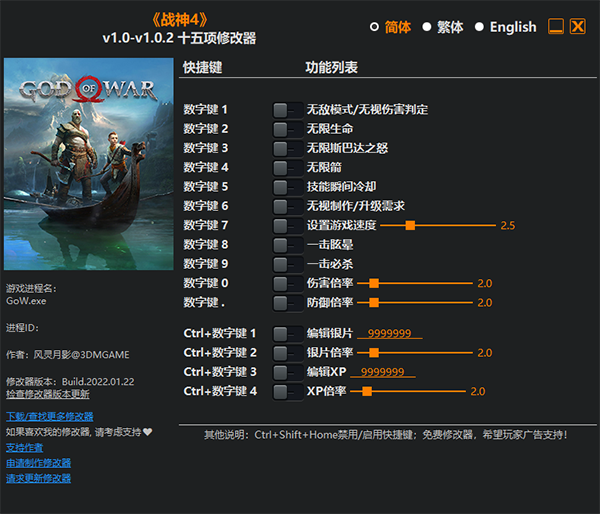Enable 无限箭 toggle
The width and height of the screenshot is (600, 514).
click(x=288, y=168)
